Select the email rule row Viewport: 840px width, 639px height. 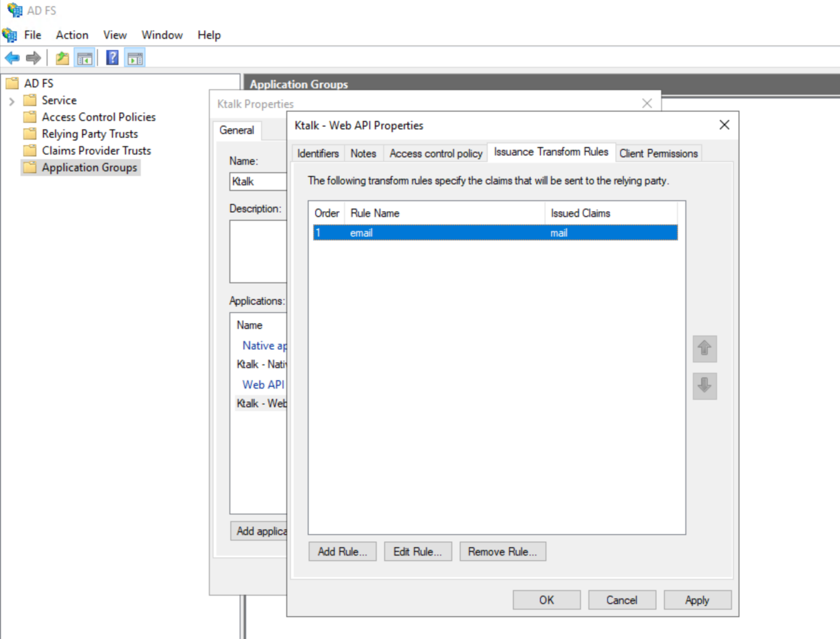click(495, 233)
